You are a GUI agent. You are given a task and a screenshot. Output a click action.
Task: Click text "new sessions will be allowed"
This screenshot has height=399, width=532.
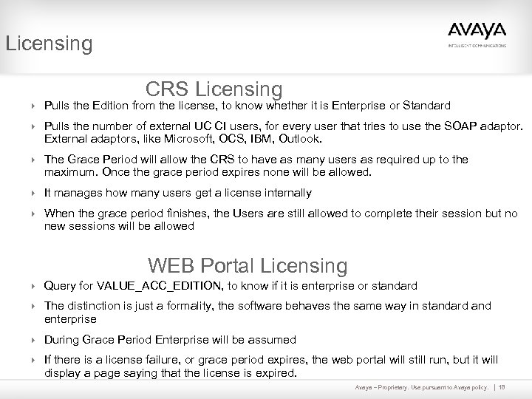[119, 226]
